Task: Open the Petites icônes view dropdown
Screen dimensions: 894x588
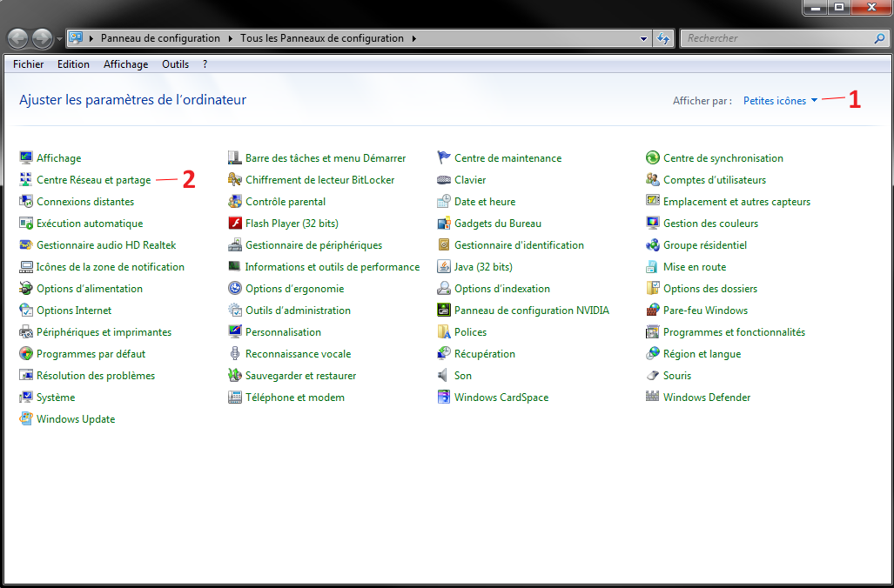Action: [780, 101]
